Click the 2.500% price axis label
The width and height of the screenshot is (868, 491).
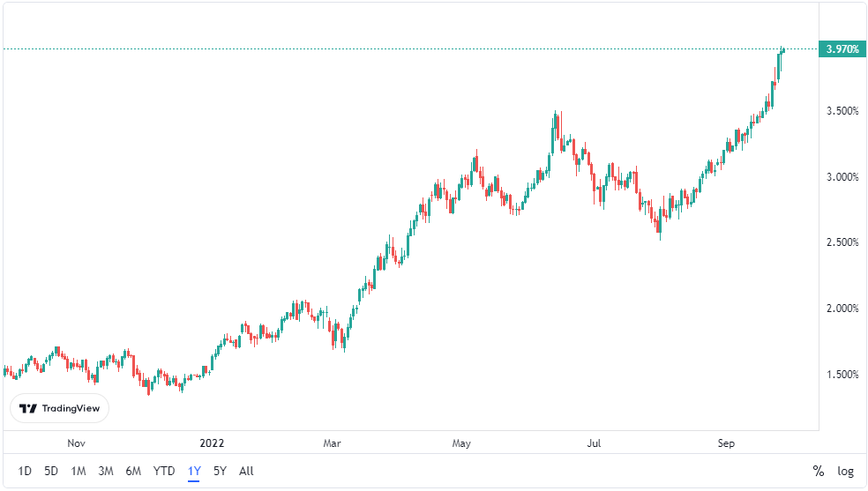842,242
